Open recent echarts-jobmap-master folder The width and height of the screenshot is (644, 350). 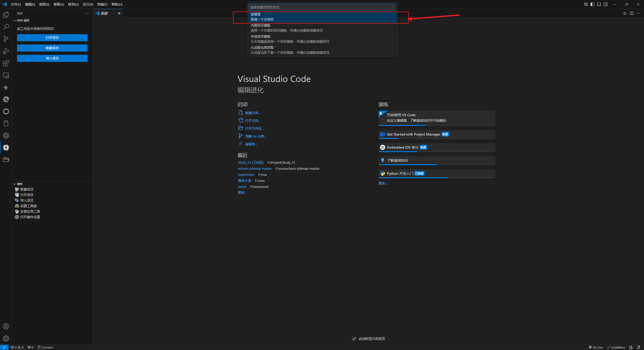pos(255,168)
